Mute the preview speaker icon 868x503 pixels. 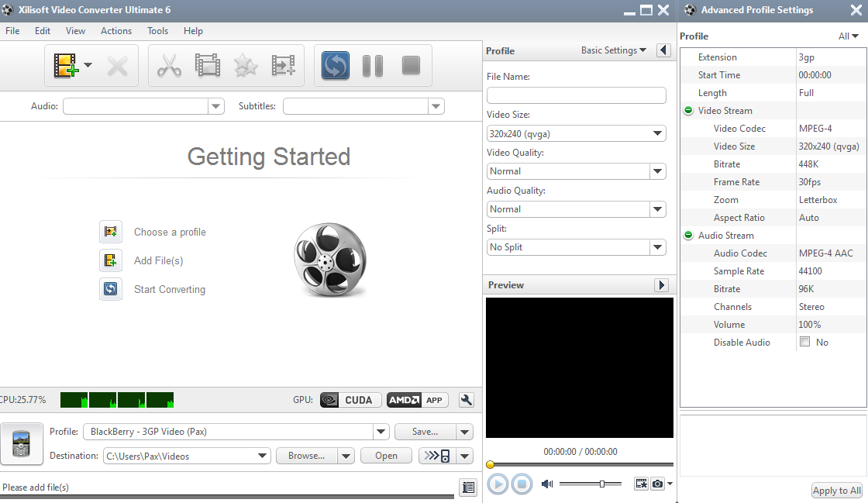coord(547,484)
